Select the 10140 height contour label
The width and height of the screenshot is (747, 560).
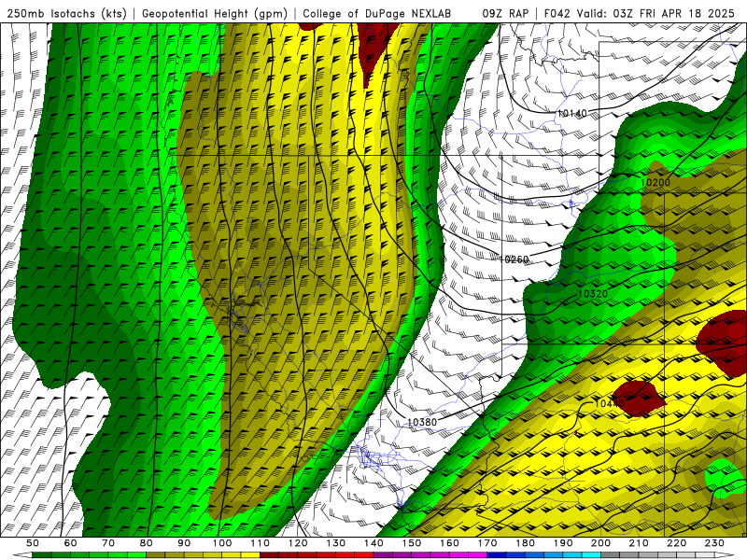tap(571, 113)
